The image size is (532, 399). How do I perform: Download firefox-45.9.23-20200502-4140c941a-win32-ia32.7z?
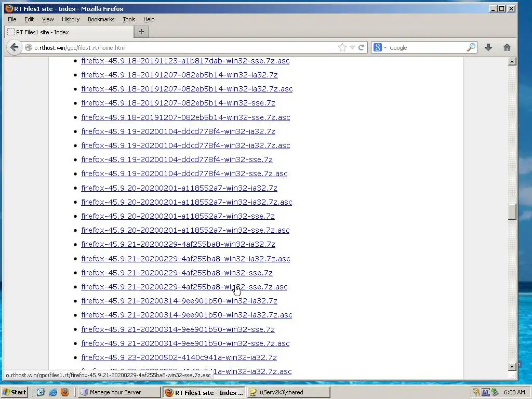pos(179,357)
